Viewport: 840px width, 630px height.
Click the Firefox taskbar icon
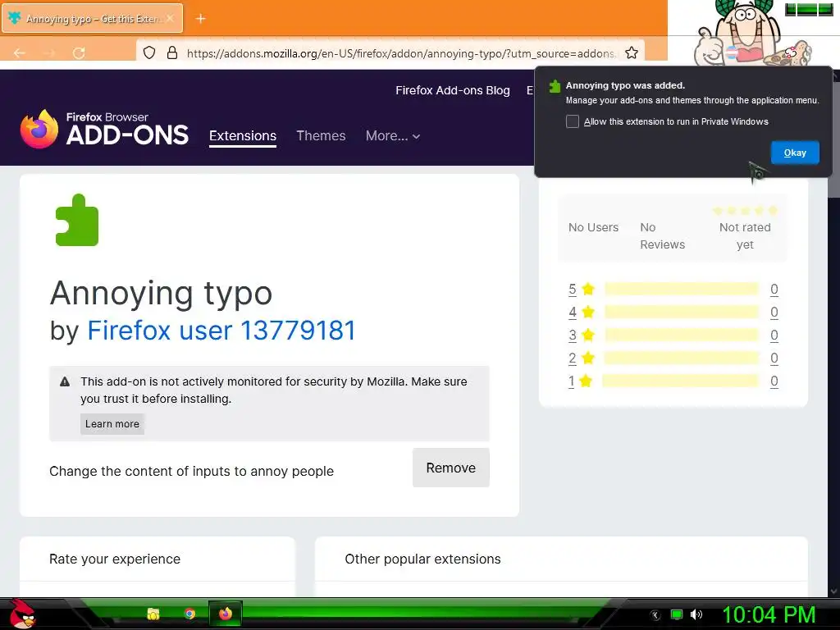[x=226, y=614]
